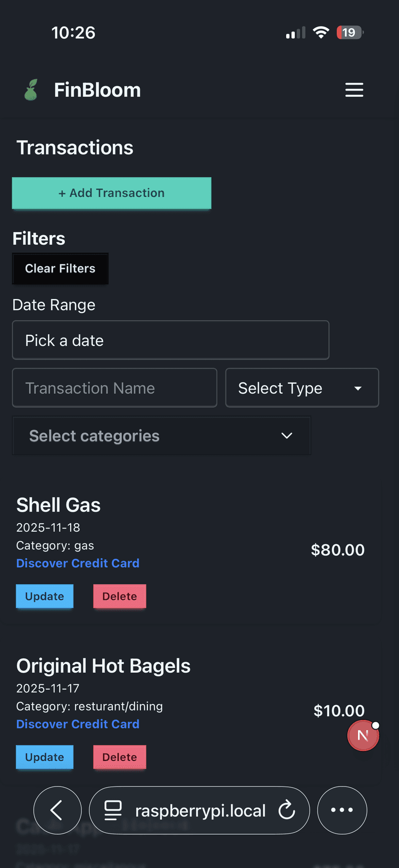
Task: Open the Select Type dropdown
Action: 302,388
